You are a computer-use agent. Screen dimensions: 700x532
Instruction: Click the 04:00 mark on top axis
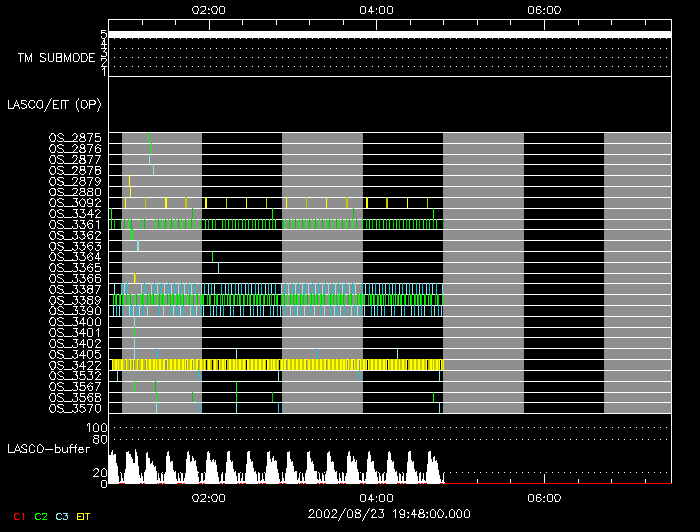tap(375, 10)
